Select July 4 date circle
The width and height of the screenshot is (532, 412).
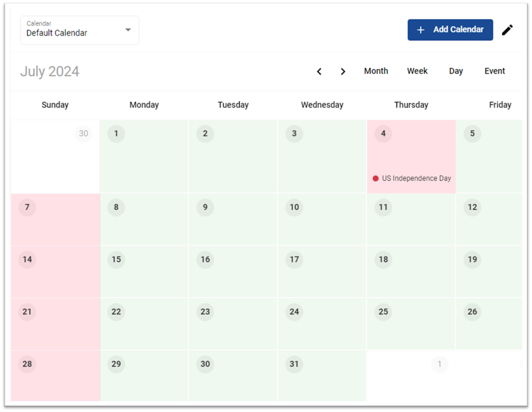[x=383, y=133]
